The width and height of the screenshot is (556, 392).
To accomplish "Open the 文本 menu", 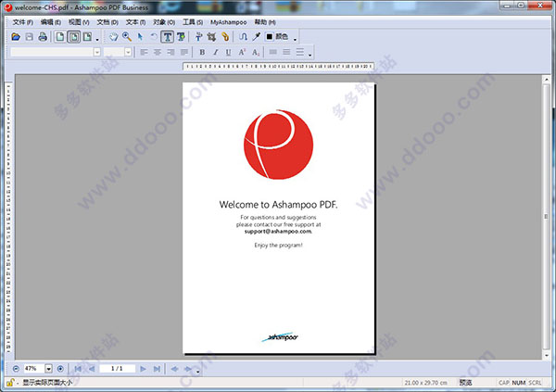I will click(x=135, y=22).
